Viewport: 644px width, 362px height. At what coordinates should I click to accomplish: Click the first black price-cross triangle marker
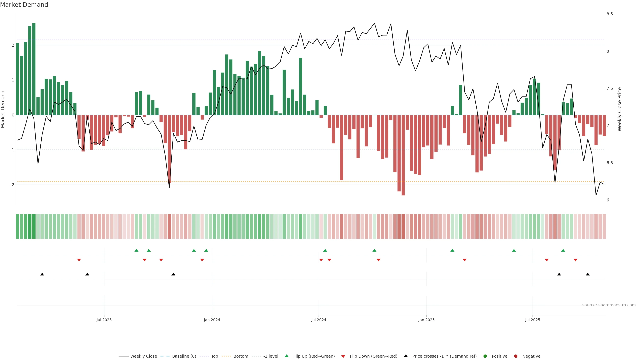click(x=42, y=274)
